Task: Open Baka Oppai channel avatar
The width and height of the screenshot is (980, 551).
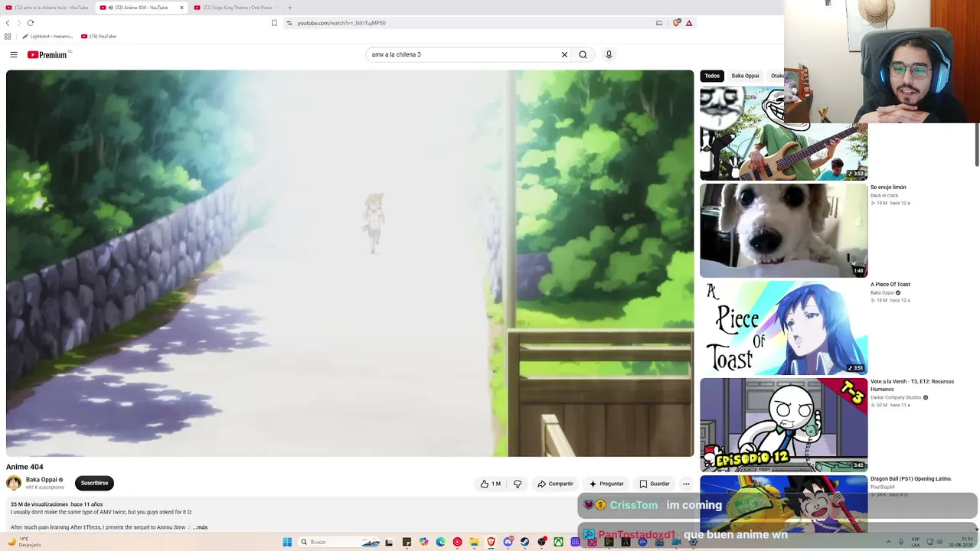Action: click(x=14, y=483)
